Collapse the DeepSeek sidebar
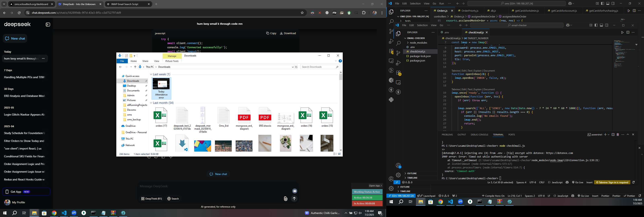644x217 pixels. pos(48,25)
